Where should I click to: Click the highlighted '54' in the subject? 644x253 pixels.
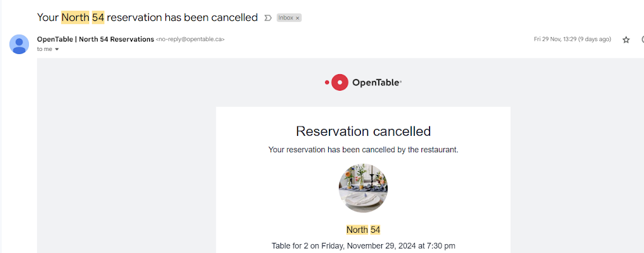[x=97, y=18]
